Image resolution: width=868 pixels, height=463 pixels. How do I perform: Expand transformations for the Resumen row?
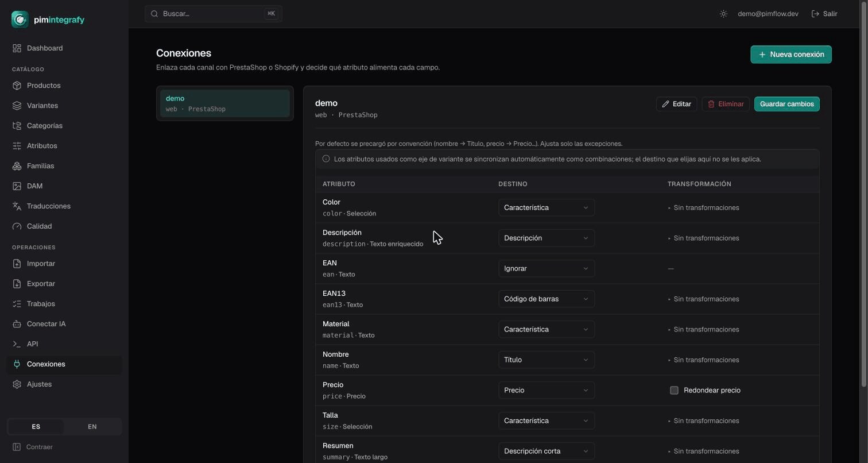(703, 452)
